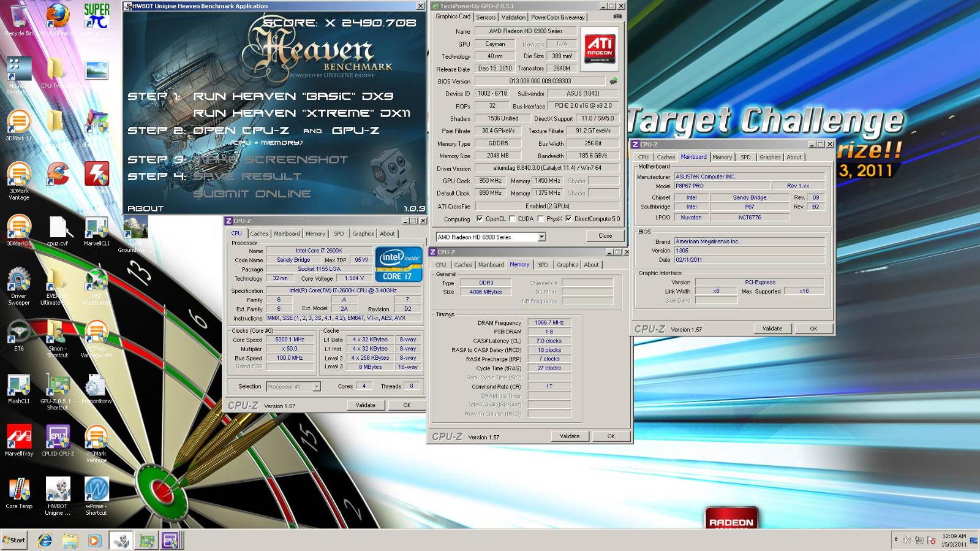Open the Processor #1 selection dropdown in CPU-Z
This screenshot has width=980, height=551.
click(293, 387)
